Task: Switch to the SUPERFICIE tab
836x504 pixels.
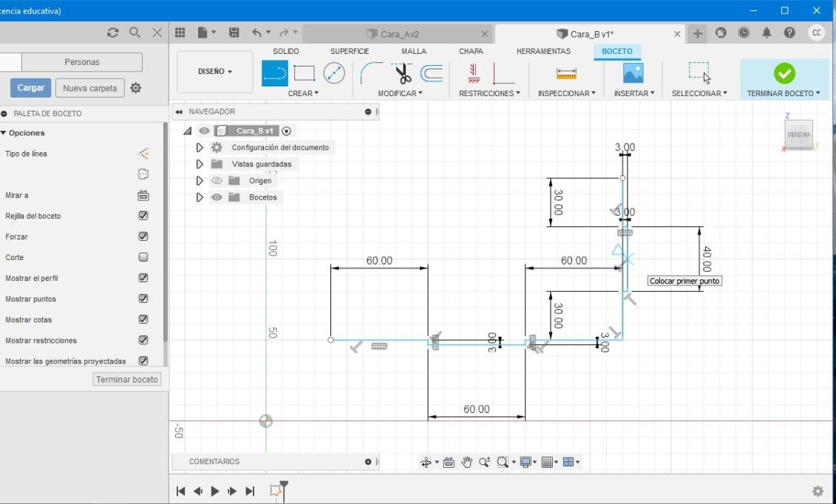Action: [x=349, y=51]
